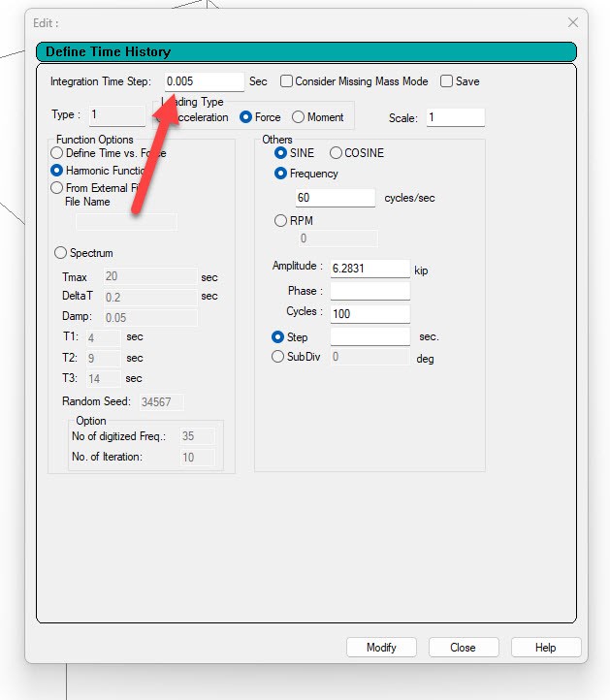Click No. of Iteration field
The image size is (610, 700).
[x=198, y=458]
